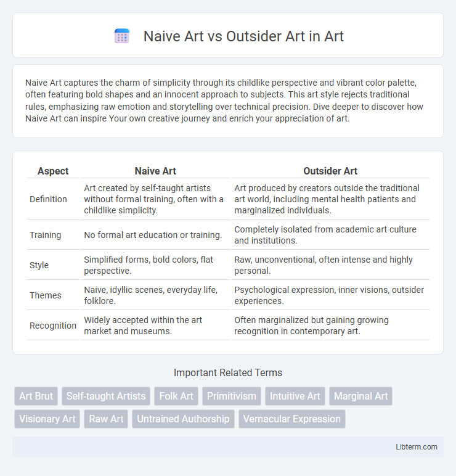Click the 'Naive Art vs Outsider Art in Art' heading
456x476 pixels.
pos(243,36)
